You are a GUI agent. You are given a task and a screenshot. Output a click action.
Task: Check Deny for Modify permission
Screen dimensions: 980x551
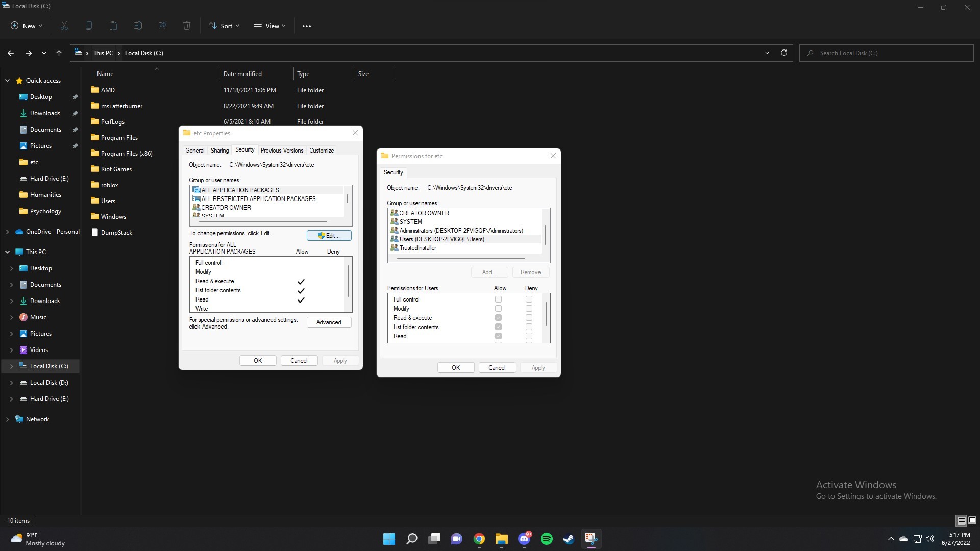[x=529, y=309]
